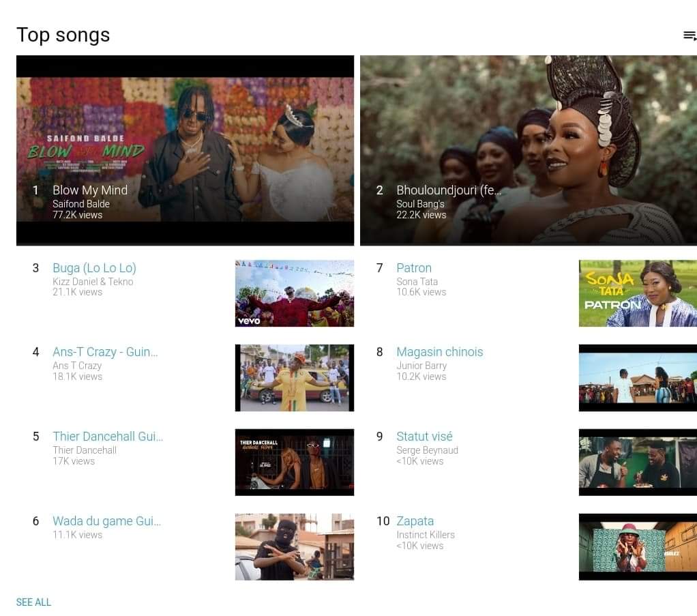
Task: Click the artist name Saifond Balde
Action: 81,204
